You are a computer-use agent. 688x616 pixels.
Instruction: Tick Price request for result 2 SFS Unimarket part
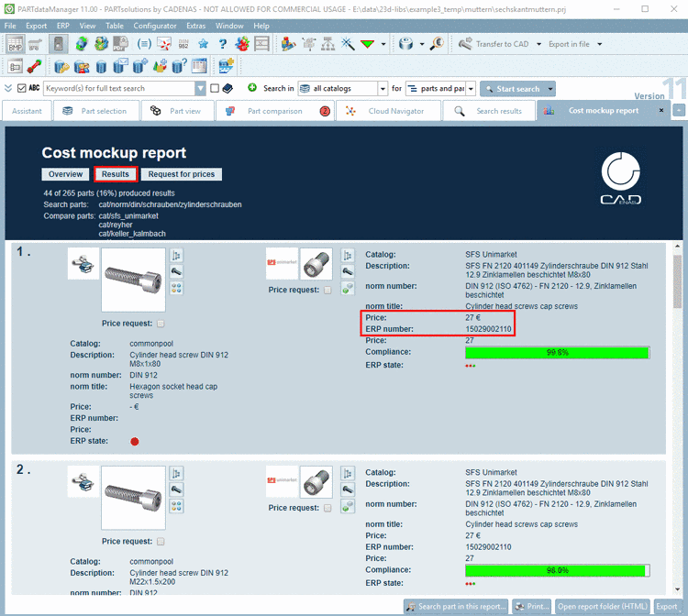coord(327,508)
